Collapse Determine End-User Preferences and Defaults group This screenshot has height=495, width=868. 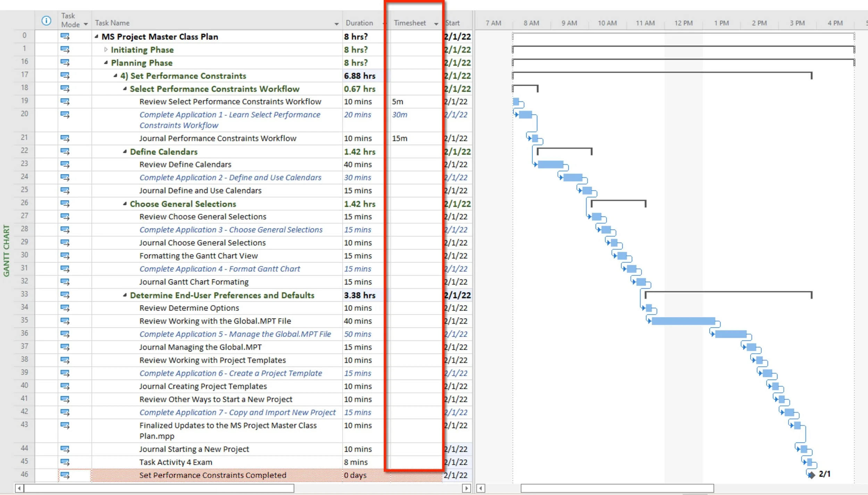[x=125, y=295]
